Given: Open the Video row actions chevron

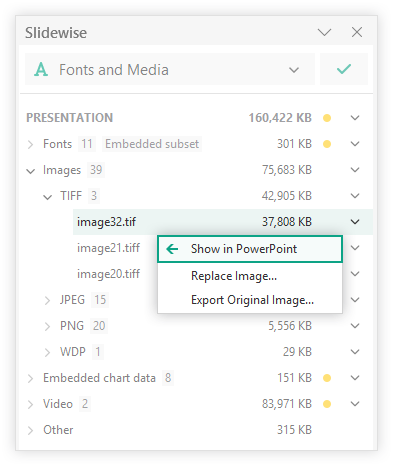Looking at the screenshot, I should point(355,404).
